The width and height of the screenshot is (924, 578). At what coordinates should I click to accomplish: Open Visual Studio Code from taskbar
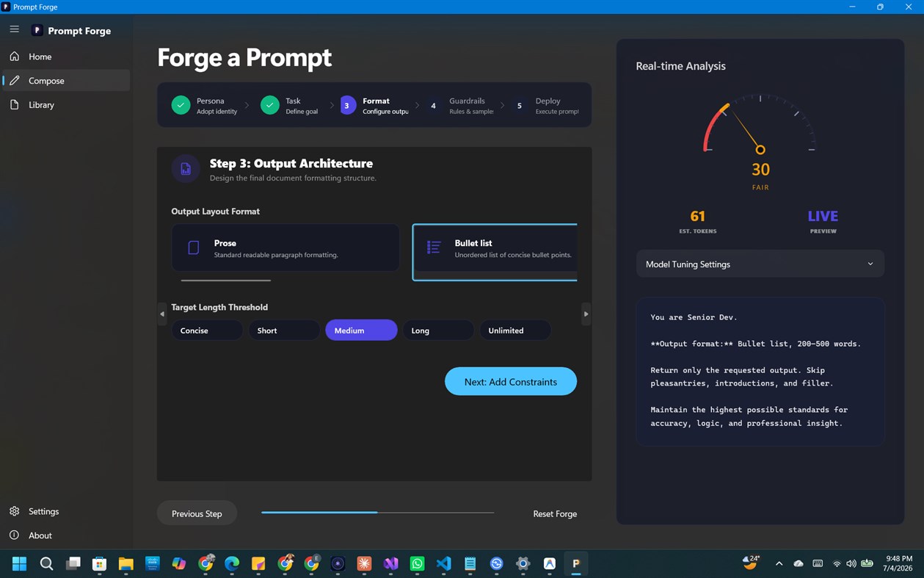point(443,563)
